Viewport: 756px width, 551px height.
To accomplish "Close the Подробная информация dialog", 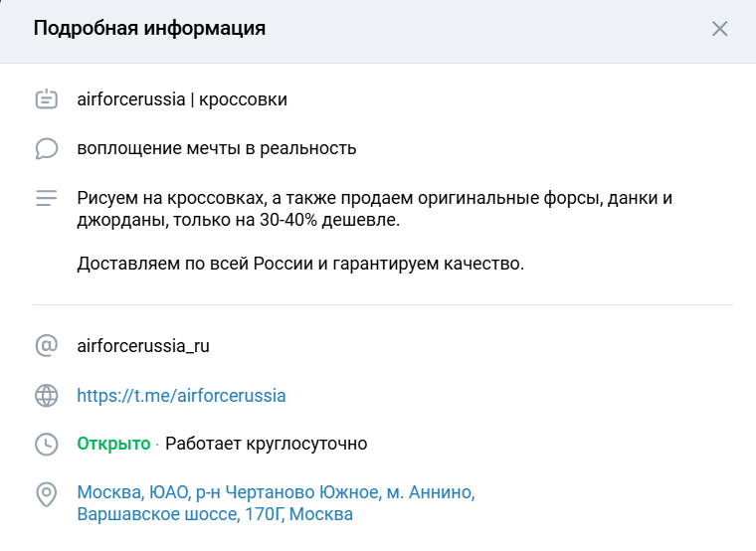I will coord(719,29).
